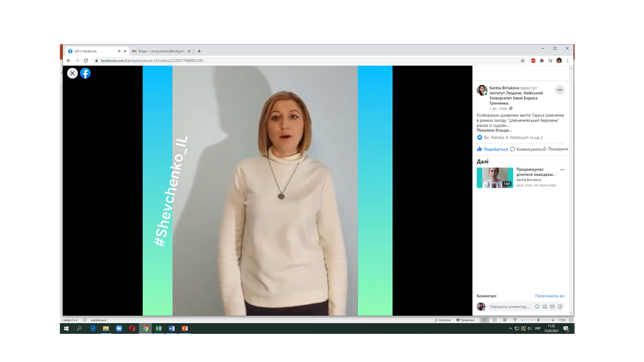The width and height of the screenshot is (644, 362).
Task: Like the post with Подобається
Action: click(493, 149)
